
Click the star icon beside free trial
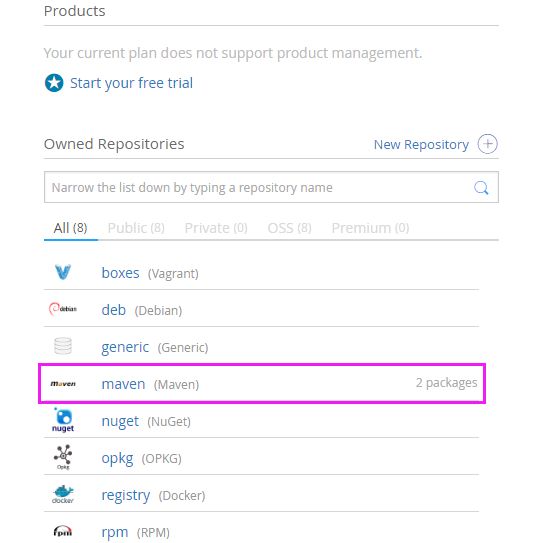(54, 83)
